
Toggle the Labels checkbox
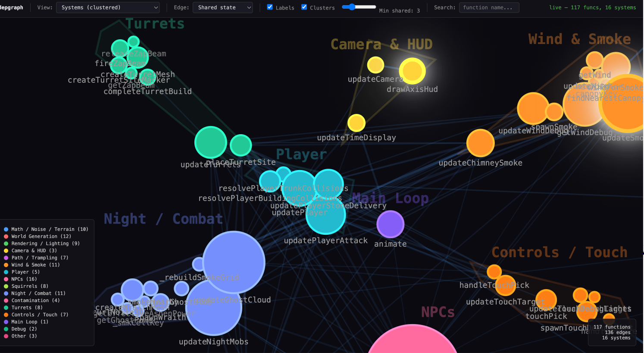click(x=270, y=7)
